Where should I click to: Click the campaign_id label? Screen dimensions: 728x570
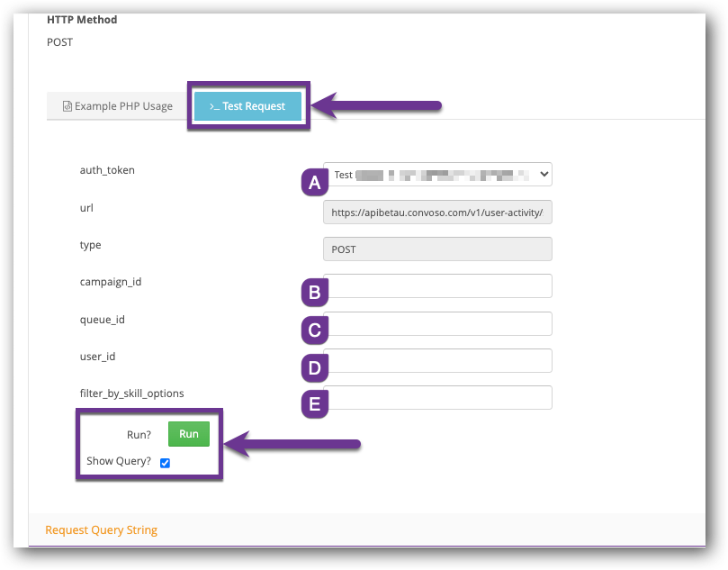(x=111, y=282)
